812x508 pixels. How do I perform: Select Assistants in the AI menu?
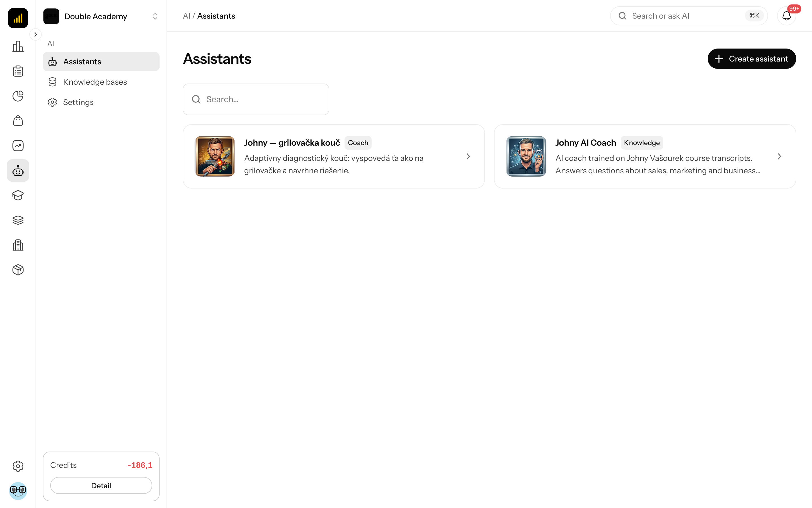(x=101, y=62)
